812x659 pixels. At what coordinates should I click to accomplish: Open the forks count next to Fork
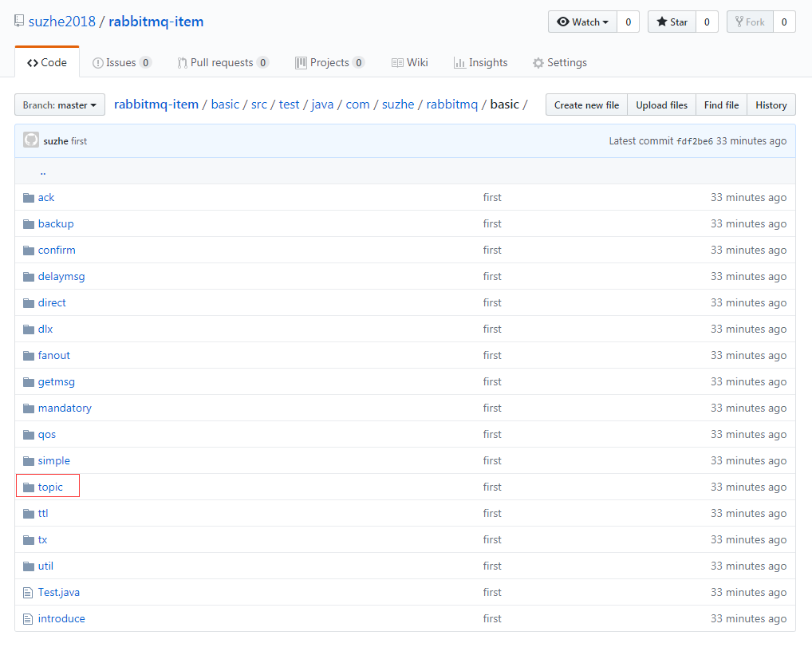[x=784, y=22]
